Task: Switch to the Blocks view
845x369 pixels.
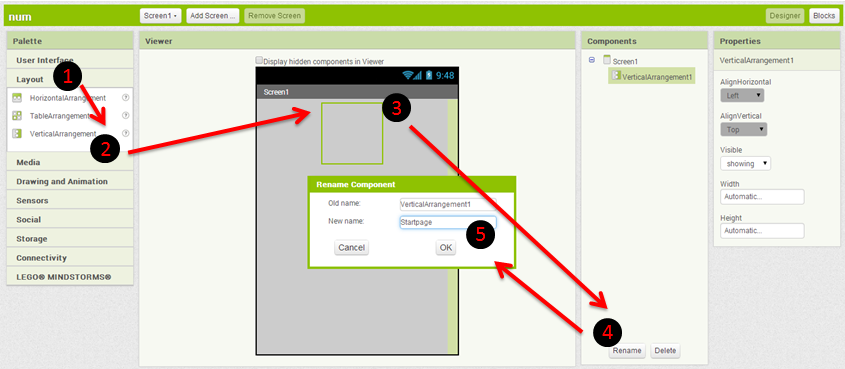Action: [x=824, y=16]
